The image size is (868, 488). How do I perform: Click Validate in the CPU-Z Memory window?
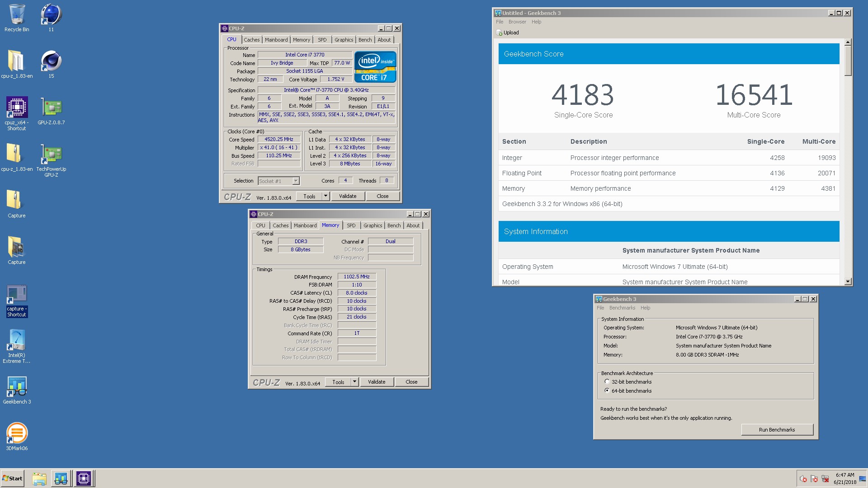[x=377, y=382]
